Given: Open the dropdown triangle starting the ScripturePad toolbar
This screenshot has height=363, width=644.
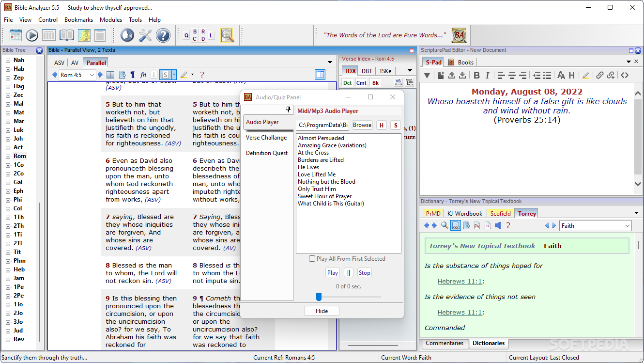Looking at the screenshot, I should (x=427, y=75).
